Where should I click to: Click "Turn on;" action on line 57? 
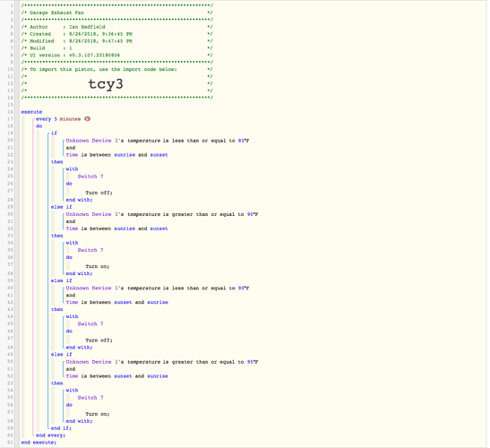[97, 414]
